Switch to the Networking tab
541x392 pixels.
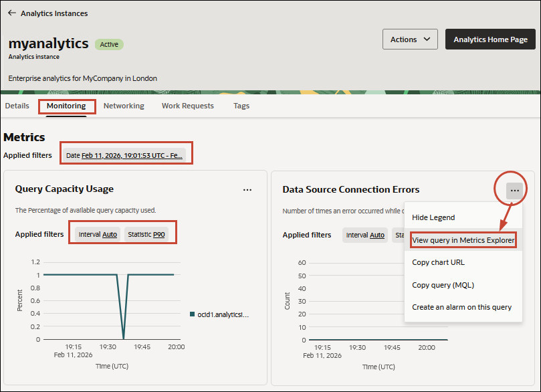tap(124, 106)
